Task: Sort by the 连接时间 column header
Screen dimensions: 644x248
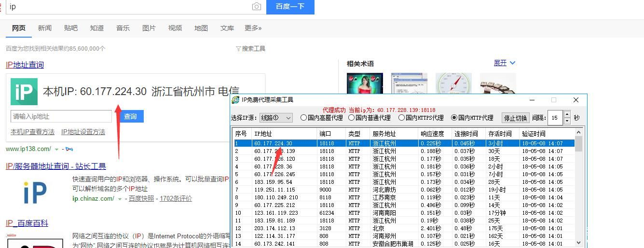Action: tap(468, 134)
